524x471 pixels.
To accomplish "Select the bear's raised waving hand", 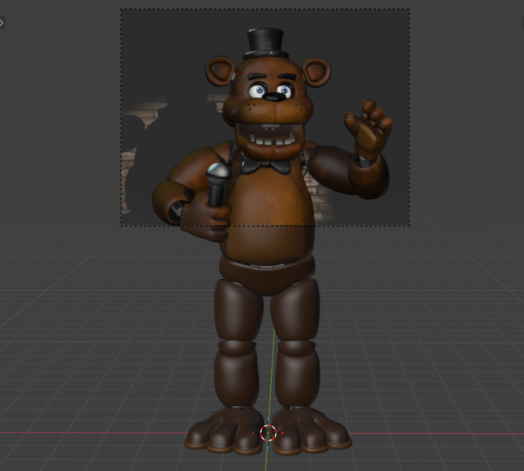I will (368, 128).
